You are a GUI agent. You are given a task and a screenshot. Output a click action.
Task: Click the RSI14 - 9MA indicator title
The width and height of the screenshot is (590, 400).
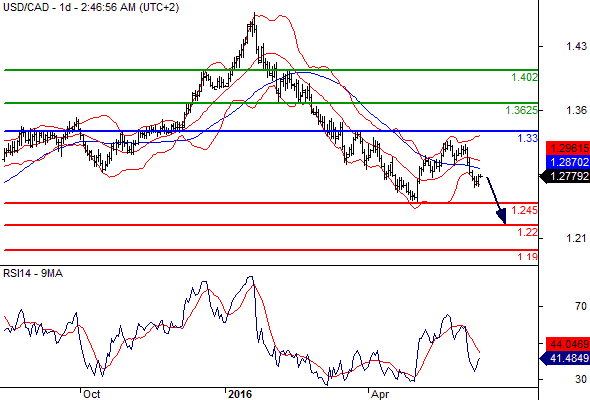(x=33, y=274)
